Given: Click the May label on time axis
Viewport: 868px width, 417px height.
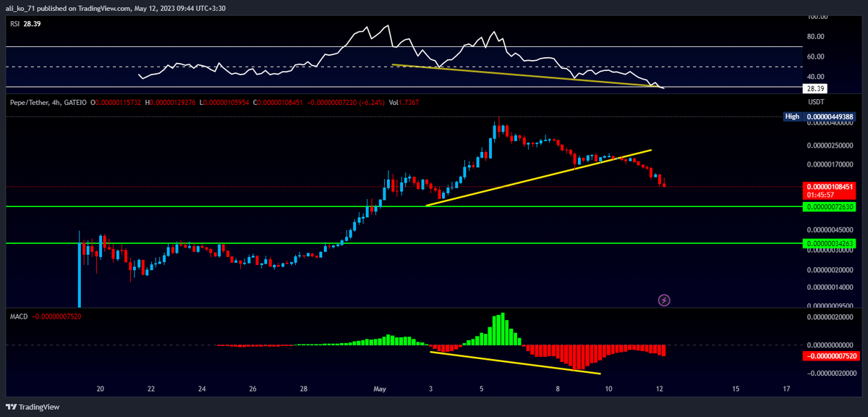Looking at the screenshot, I should click(x=380, y=389).
